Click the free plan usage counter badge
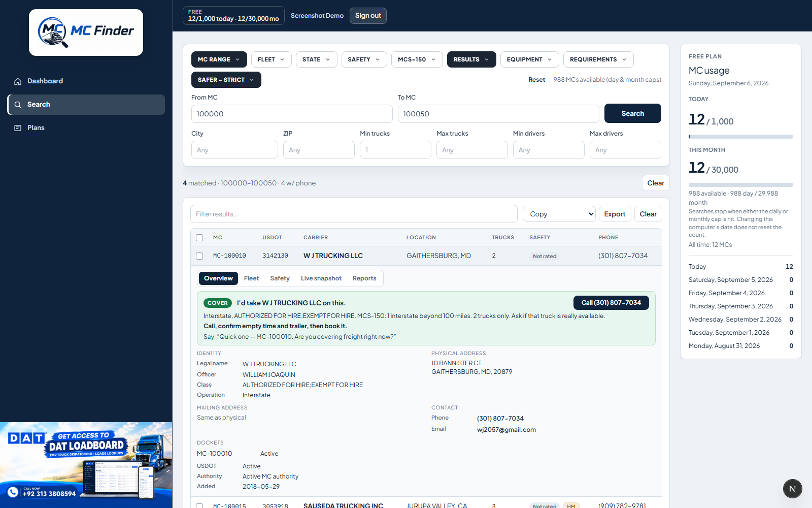Image resolution: width=812 pixels, height=508 pixels. 233,15
